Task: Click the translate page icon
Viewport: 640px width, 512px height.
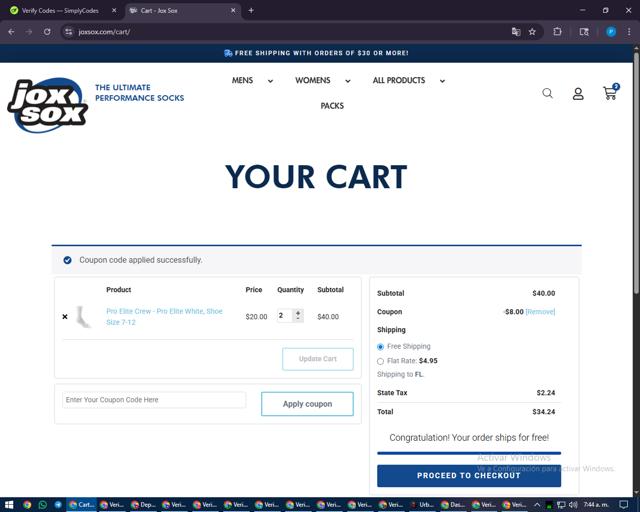Action: pos(516,32)
